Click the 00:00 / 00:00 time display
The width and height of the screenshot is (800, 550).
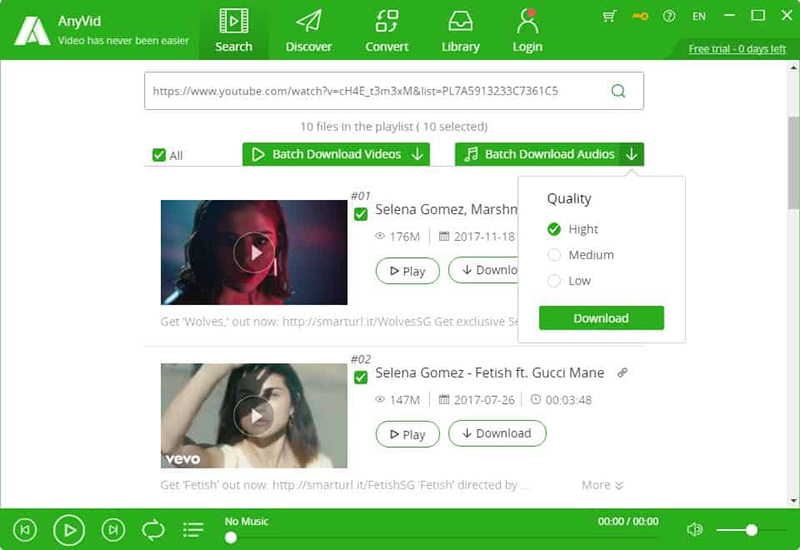(628, 521)
